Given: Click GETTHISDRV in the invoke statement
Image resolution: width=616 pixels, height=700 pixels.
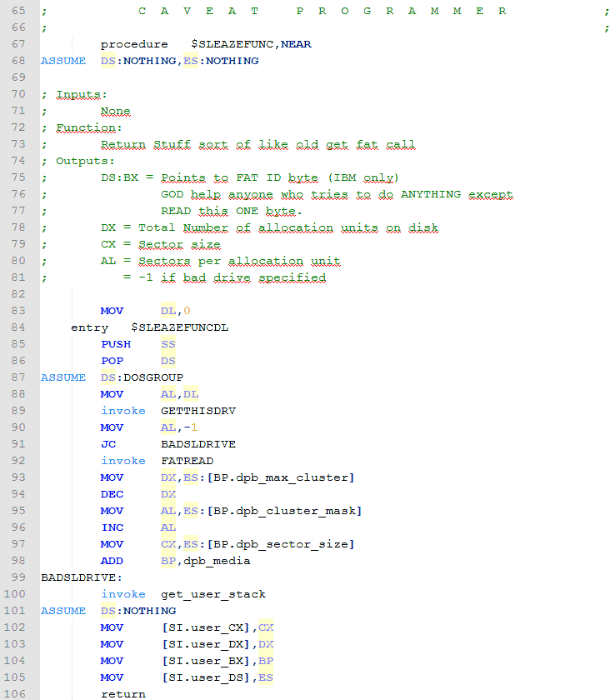Looking at the screenshot, I should point(198,411).
